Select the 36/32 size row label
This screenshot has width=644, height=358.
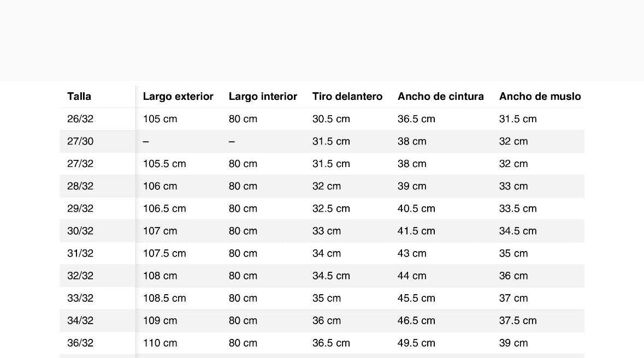80,343
